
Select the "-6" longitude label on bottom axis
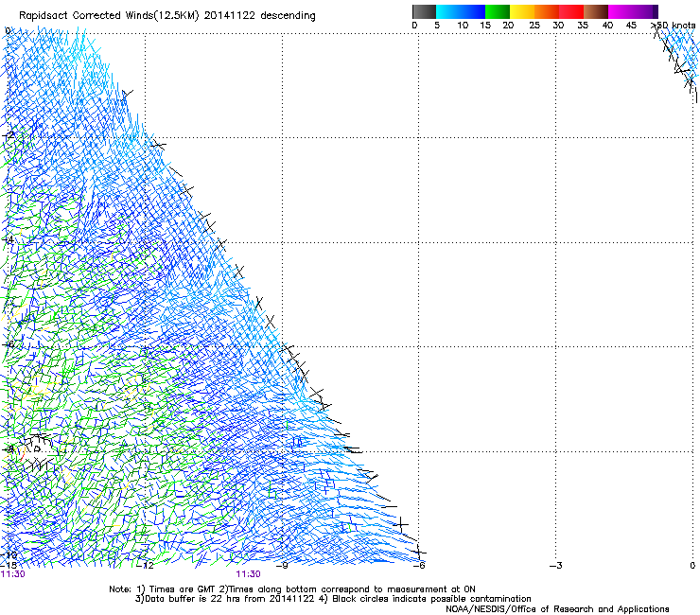(419, 566)
